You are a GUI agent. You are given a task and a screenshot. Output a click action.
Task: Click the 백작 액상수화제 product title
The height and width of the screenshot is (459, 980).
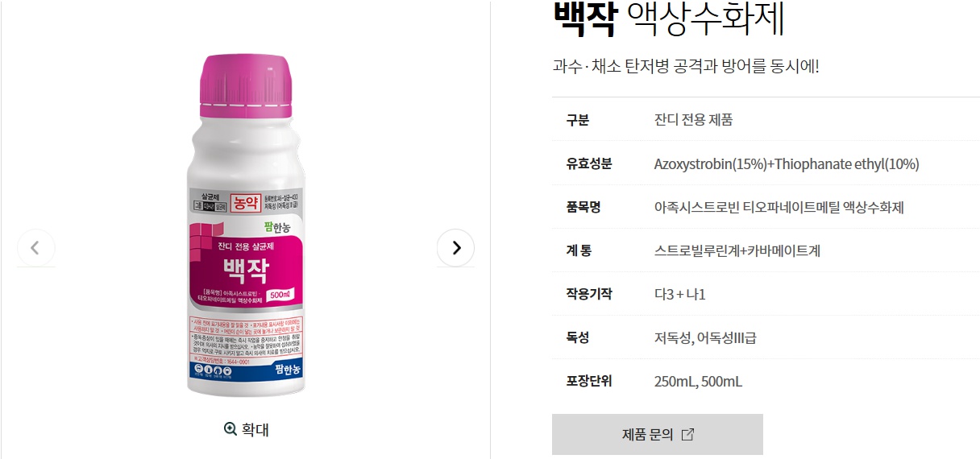[669, 19]
